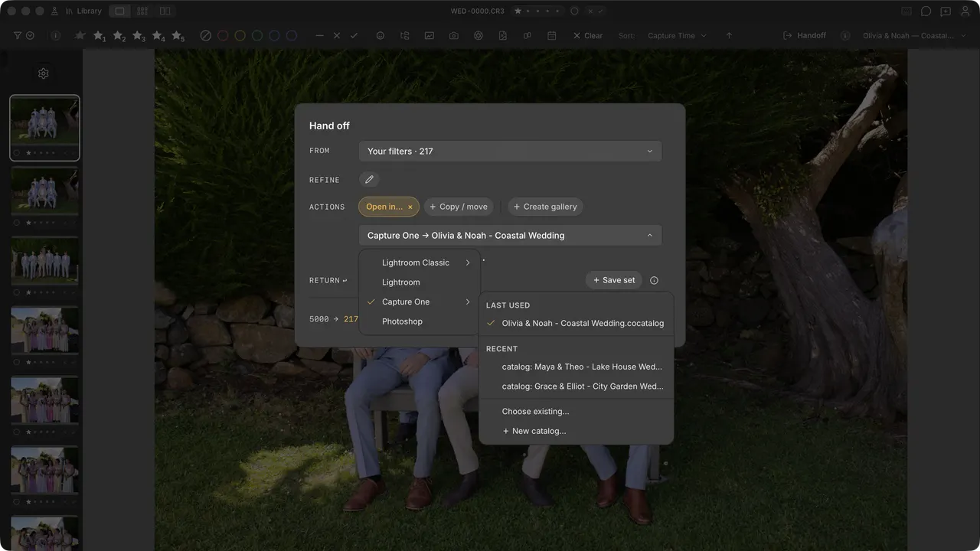Switch to grid view mode
The height and width of the screenshot is (551, 980).
142,11
